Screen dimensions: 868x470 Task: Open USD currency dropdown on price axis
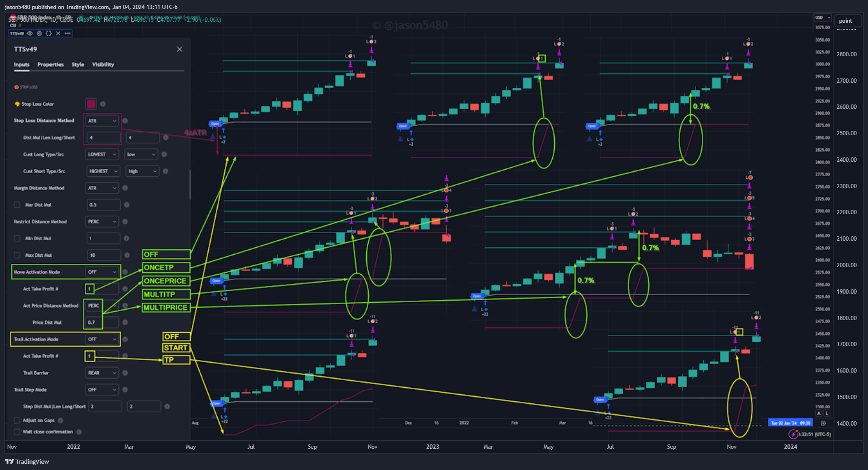click(x=823, y=17)
